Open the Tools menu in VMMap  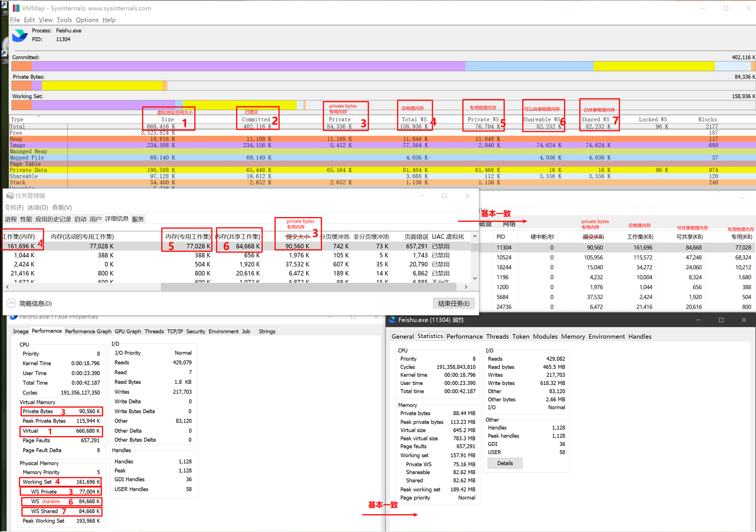click(x=64, y=20)
